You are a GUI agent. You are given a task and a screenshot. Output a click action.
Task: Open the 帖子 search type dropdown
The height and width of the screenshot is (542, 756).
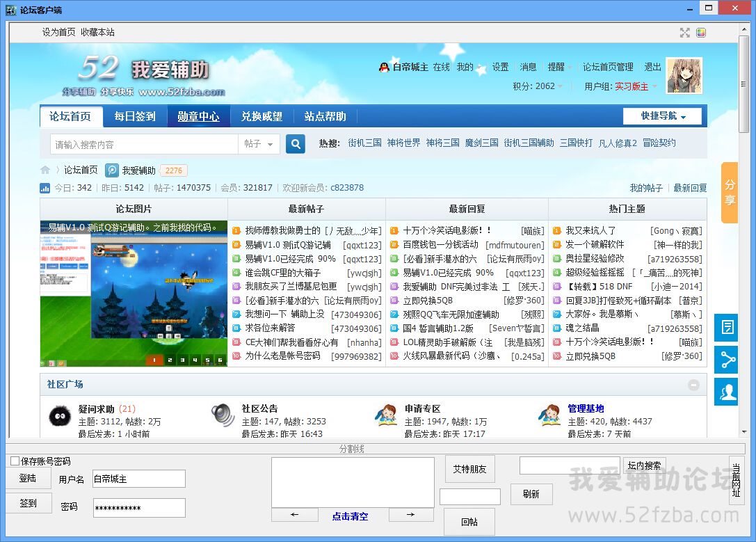tap(259, 144)
